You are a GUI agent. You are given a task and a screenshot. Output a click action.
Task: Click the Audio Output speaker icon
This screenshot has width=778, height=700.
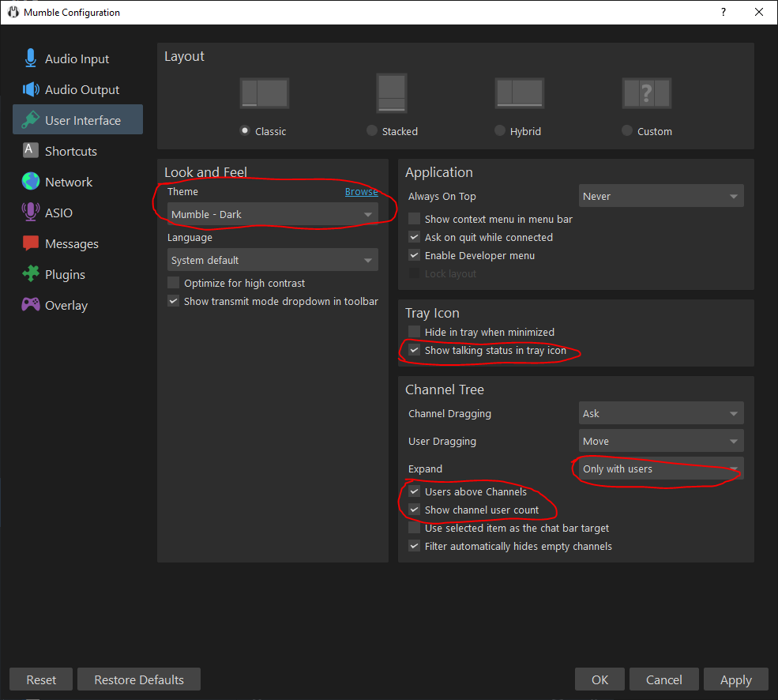coord(31,89)
